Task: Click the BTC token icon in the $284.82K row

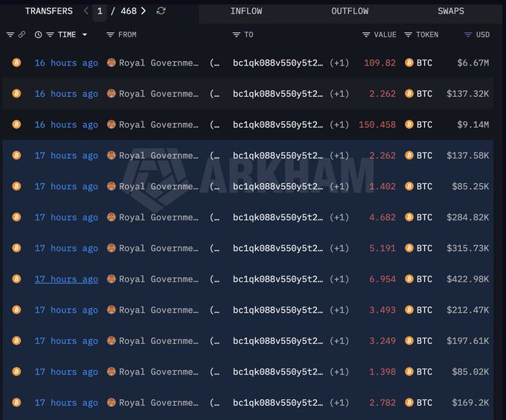Action: point(409,217)
